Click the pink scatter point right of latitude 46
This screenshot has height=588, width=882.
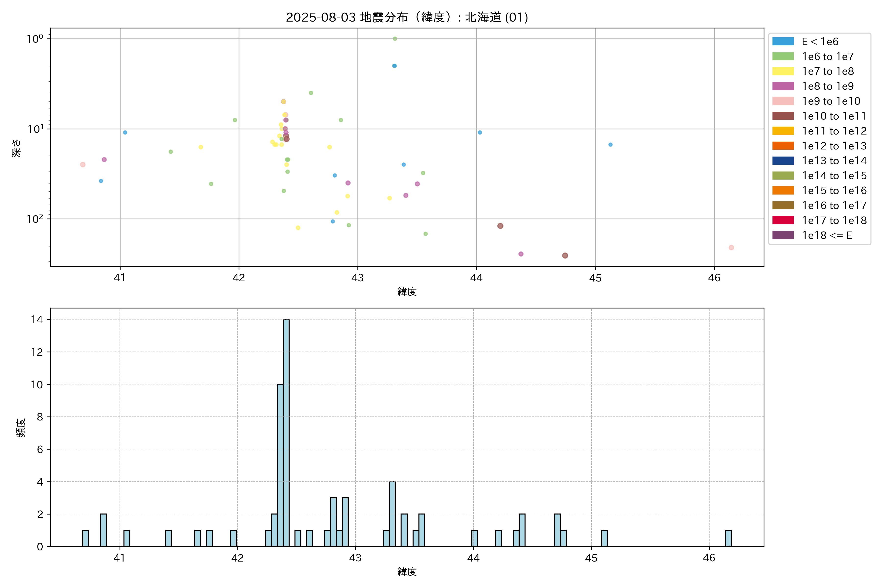tap(731, 247)
